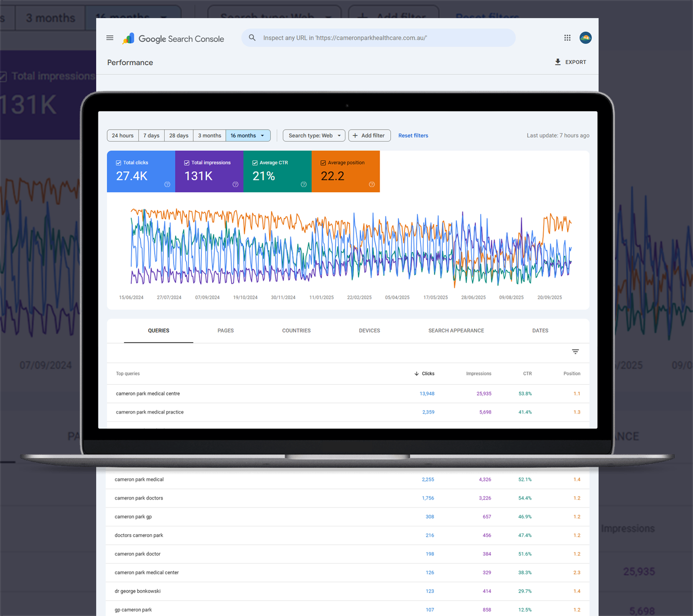The width and height of the screenshot is (693, 616).
Task: Select query dr george bonkowski
Action: (x=137, y=591)
